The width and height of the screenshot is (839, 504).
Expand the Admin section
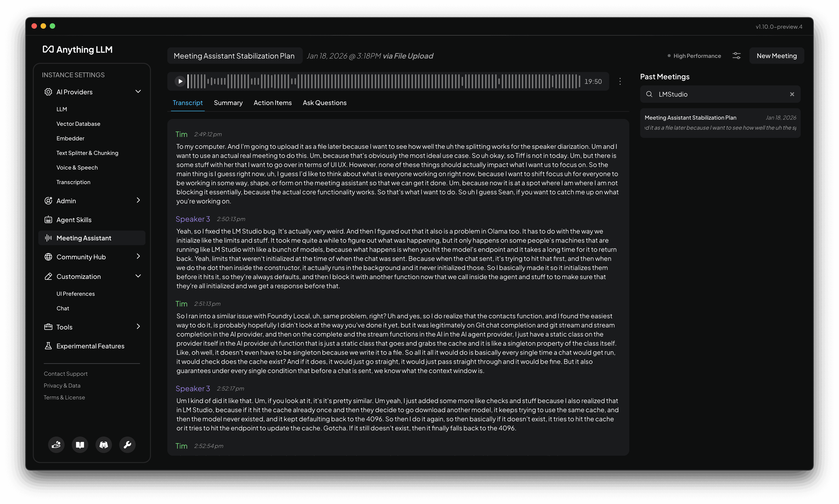point(138,200)
